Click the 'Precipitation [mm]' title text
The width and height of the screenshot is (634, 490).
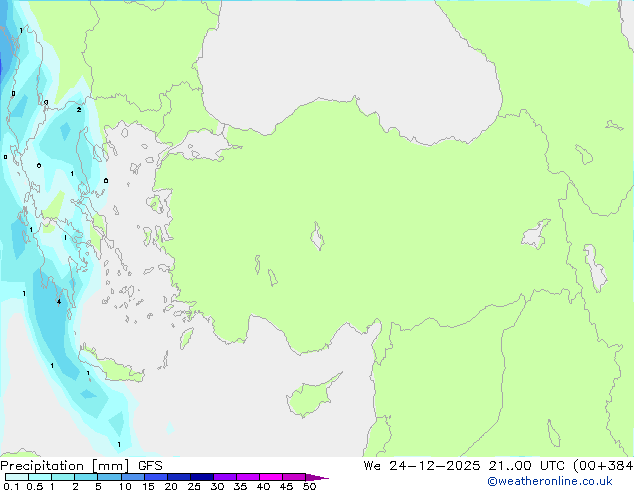coord(64,466)
